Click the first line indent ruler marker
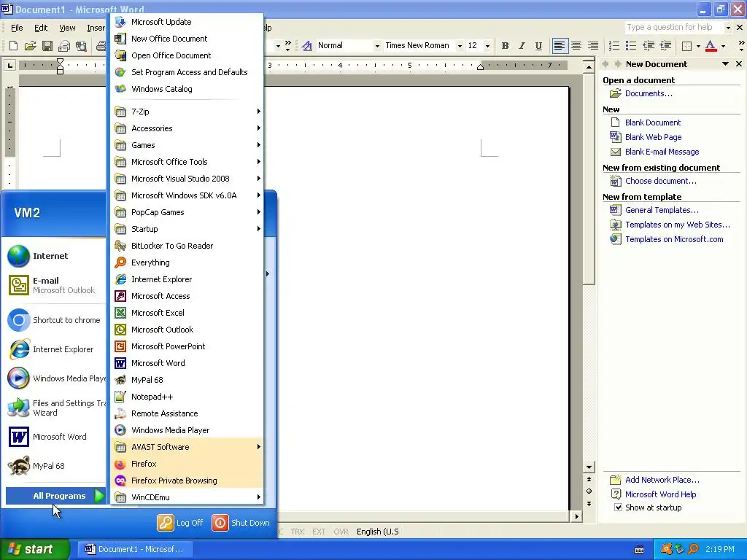Image resolution: width=747 pixels, height=560 pixels. point(60,61)
